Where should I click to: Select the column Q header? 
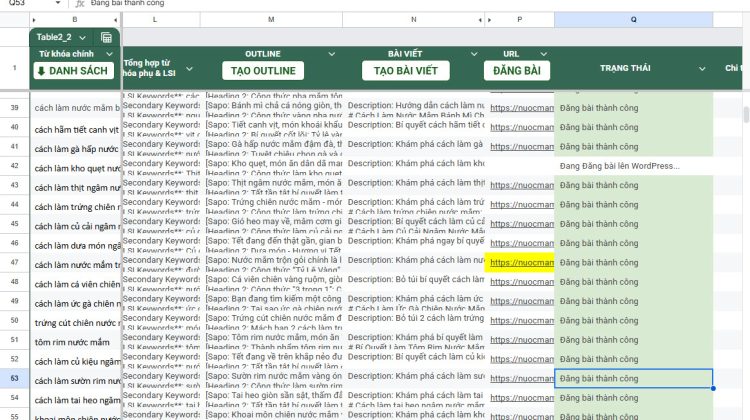click(x=634, y=20)
